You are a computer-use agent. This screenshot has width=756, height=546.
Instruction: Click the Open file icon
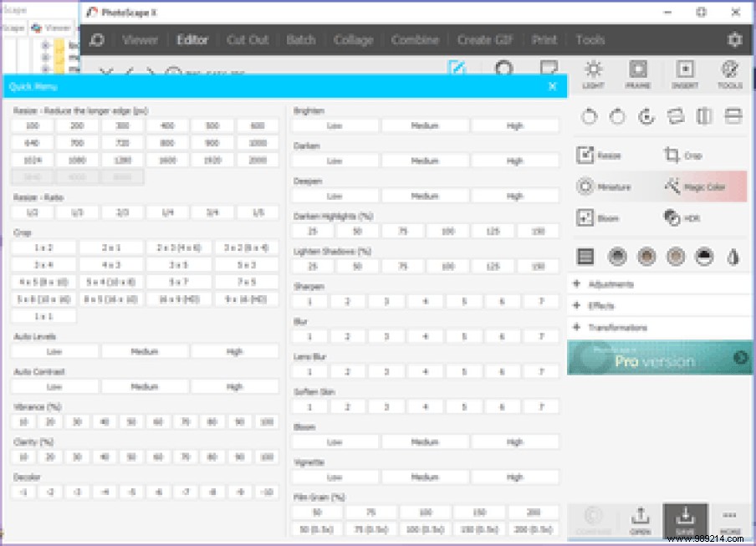click(x=640, y=520)
